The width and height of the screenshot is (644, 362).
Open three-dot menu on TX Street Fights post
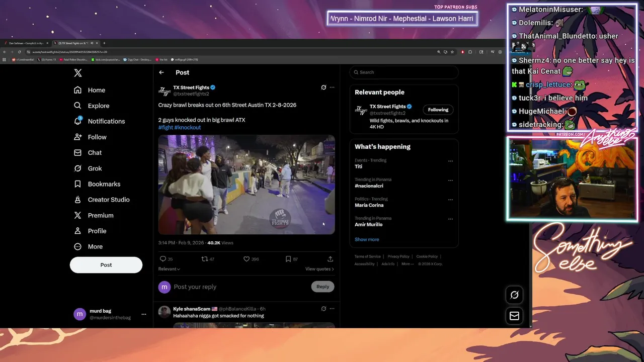(x=332, y=87)
